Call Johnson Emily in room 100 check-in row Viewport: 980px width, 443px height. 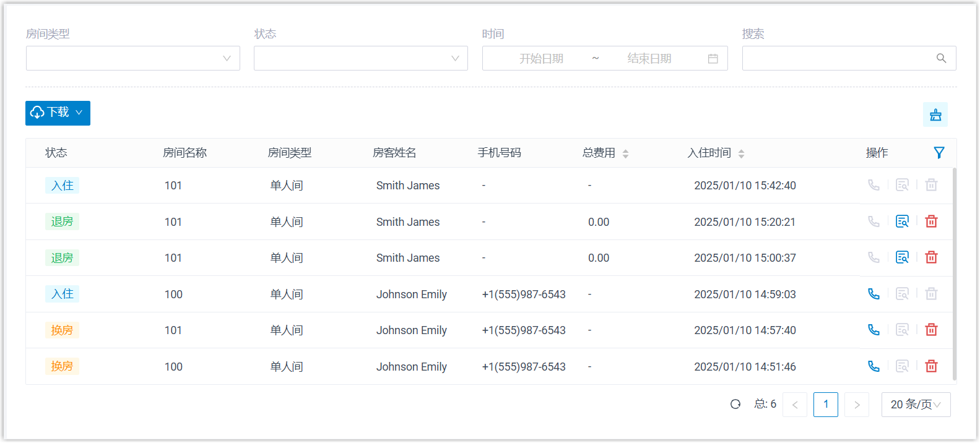pyautogui.click(x=874, y=294)
